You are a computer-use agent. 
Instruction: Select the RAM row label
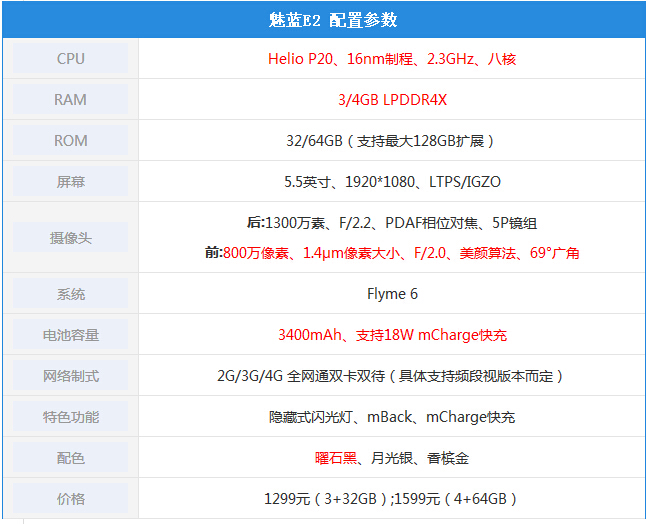[70, 100]
